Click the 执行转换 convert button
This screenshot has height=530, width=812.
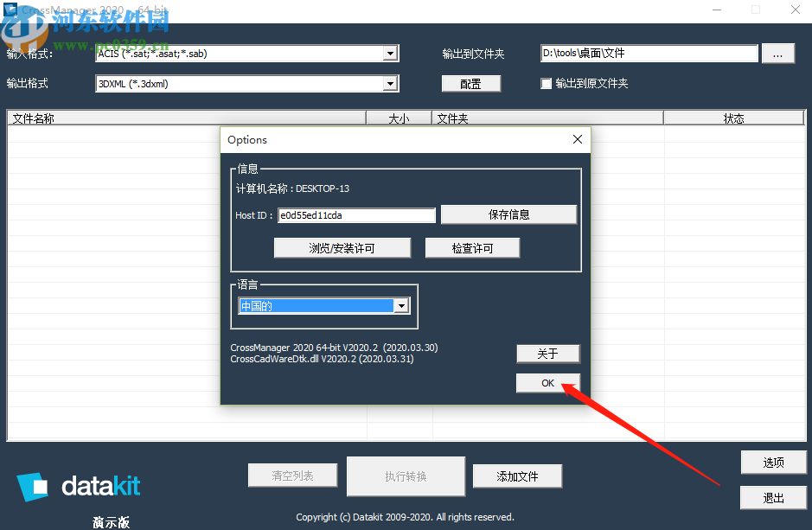tap(405, 475)
